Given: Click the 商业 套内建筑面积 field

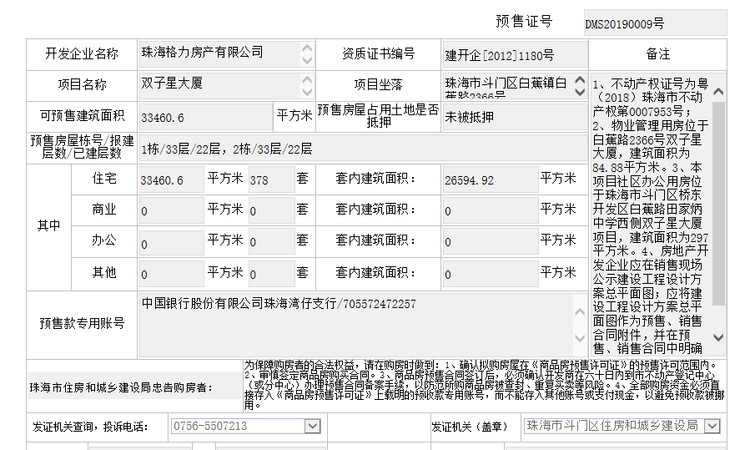Looking at the screenshot, I should [490, 211].
